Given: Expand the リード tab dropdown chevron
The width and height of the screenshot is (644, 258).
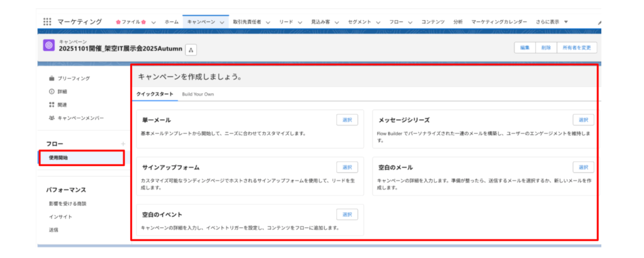Looking at the screenshot, I should click(x=300, y=22).
